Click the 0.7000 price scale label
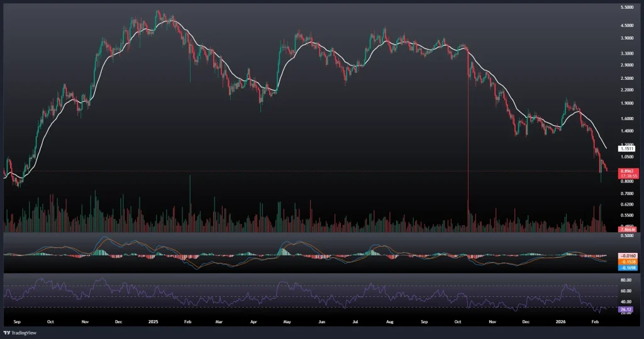Image resolution: width=644 pixels, height=339 pixels. pos(627,193)
